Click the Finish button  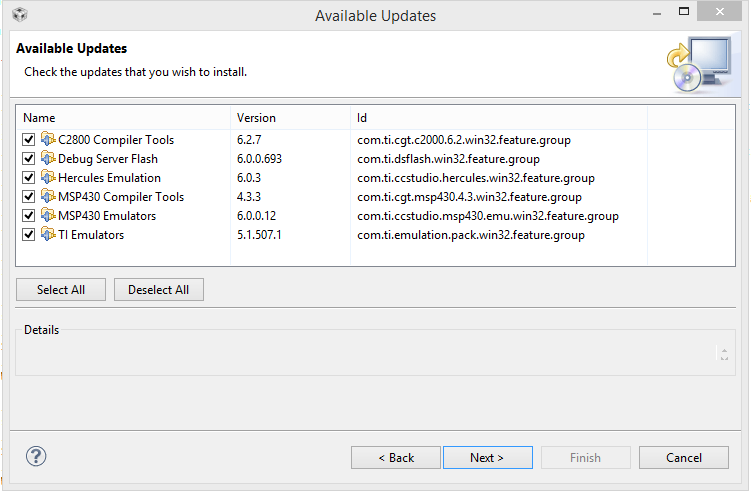(x=586, y=458)
